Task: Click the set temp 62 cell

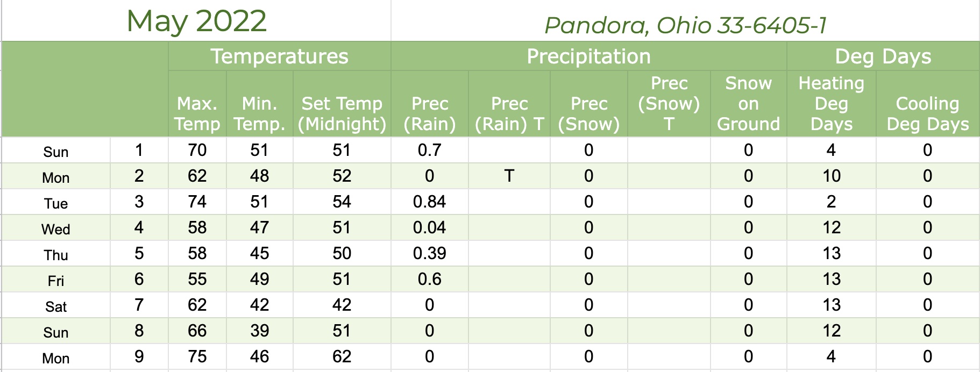Action: 342,356
